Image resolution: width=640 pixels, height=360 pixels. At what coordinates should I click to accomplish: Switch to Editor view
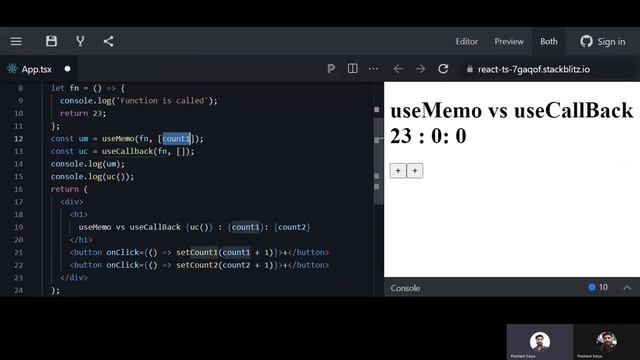(467, 42)
